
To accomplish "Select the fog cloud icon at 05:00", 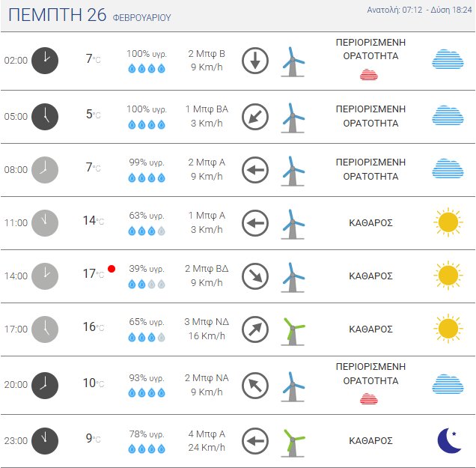I will pos(448,116).
